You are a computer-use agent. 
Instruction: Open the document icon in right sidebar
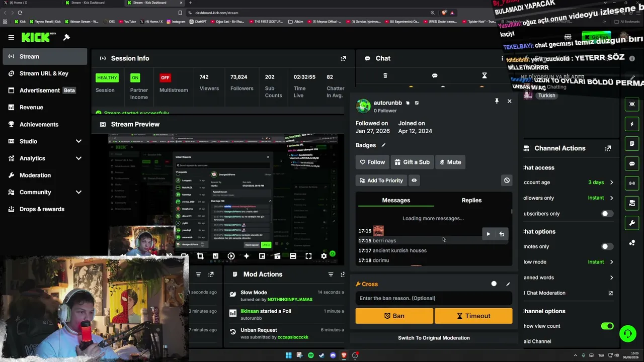[632, 144]
